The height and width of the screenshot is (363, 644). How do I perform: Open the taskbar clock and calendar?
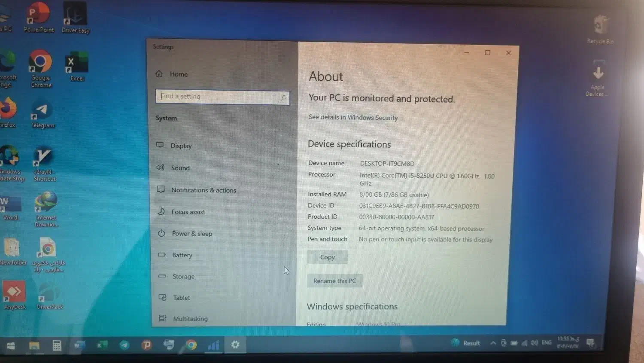[568, 342]
